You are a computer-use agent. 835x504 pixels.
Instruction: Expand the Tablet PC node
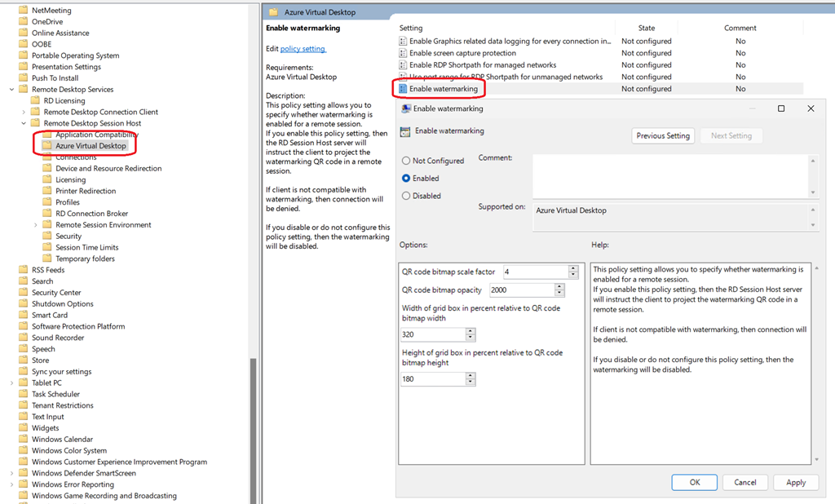(11, 382)
